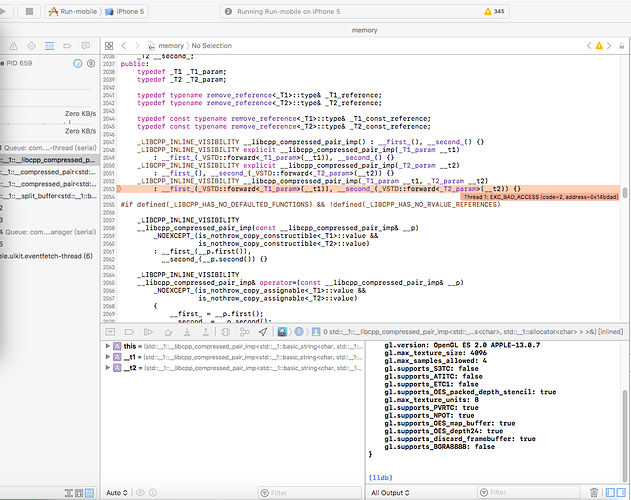
Task: Stop the running Run-mobile app
Action: (29, 11)
